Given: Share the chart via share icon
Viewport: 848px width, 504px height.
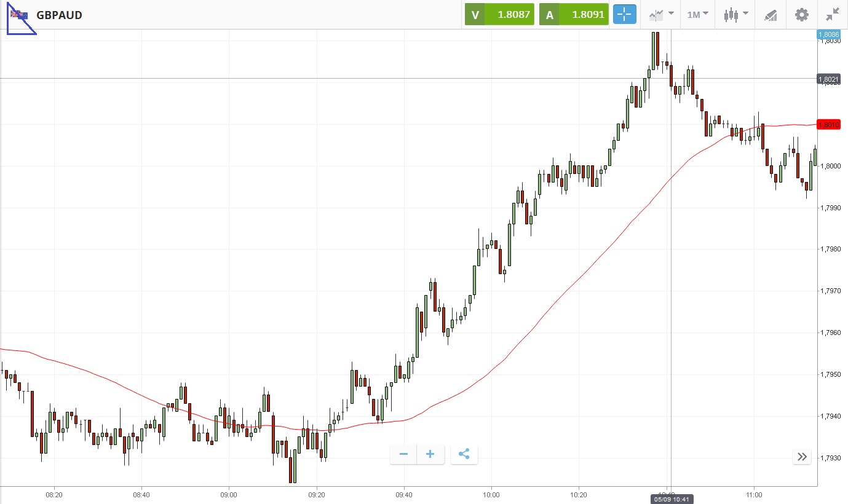Looking at the screenshot, I should tap(464, 454).
